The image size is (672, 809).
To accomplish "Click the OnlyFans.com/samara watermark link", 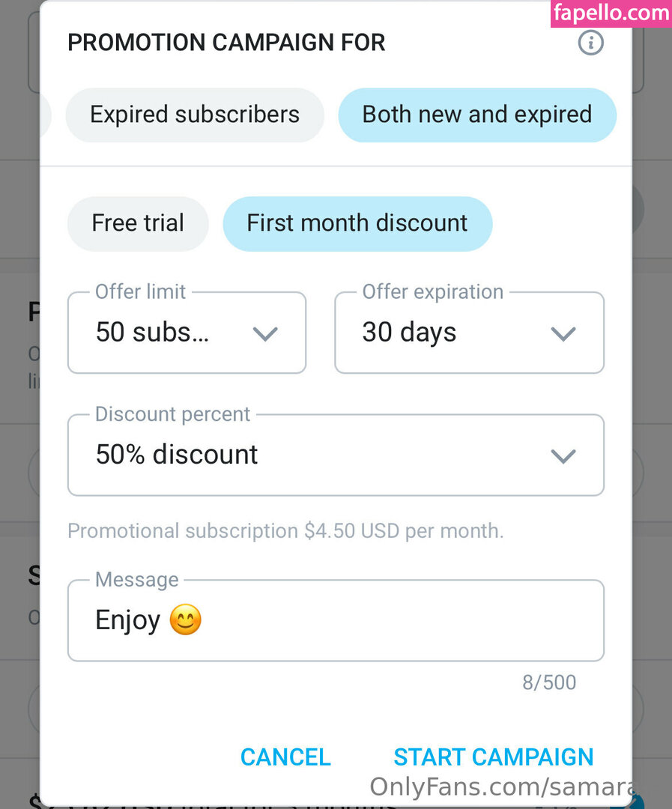I will [x=500, y=787].
